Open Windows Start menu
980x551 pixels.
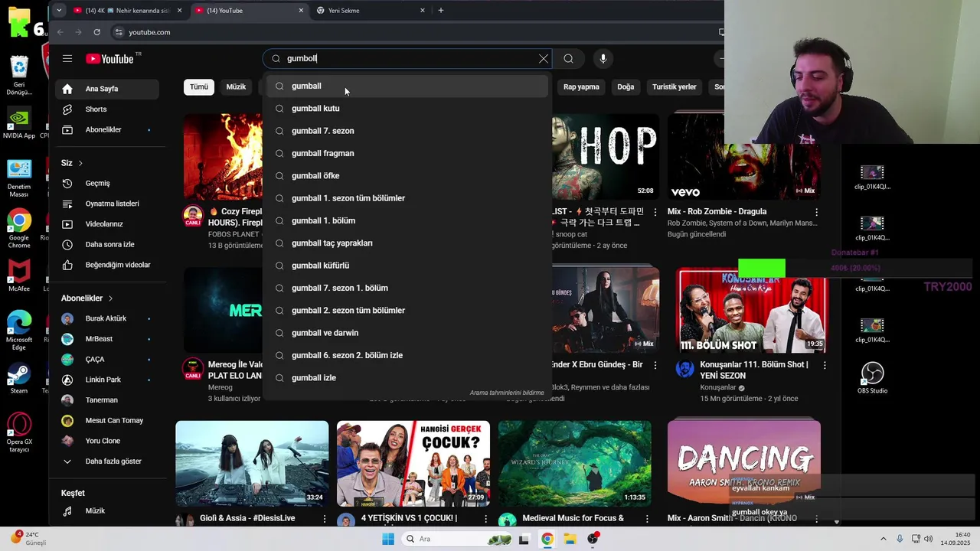click(387, 540)
